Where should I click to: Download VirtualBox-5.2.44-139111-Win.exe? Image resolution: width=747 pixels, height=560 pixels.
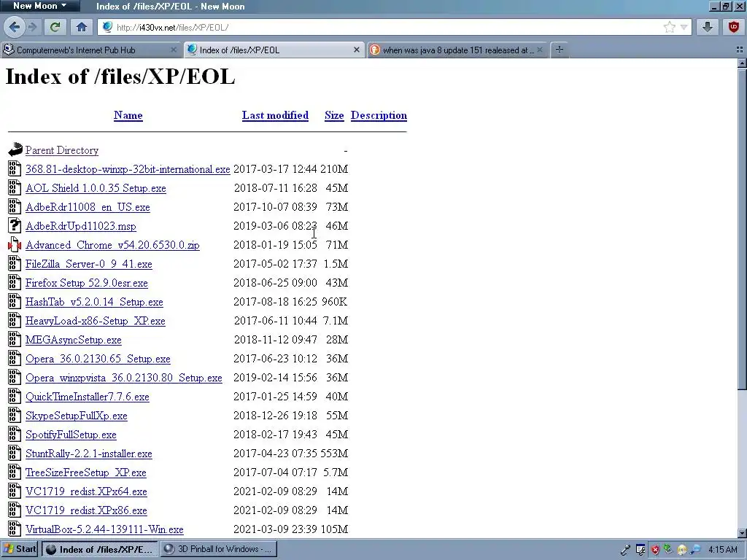(104, 529)
